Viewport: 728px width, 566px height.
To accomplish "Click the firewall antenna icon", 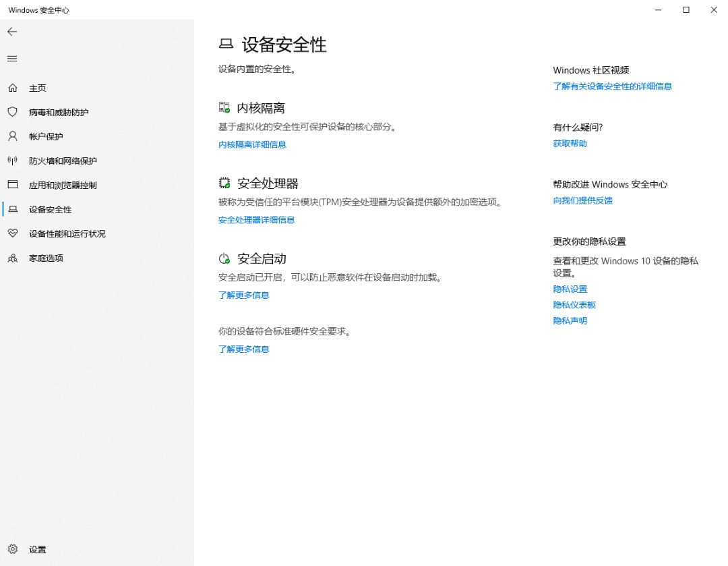I will point(13,161).
